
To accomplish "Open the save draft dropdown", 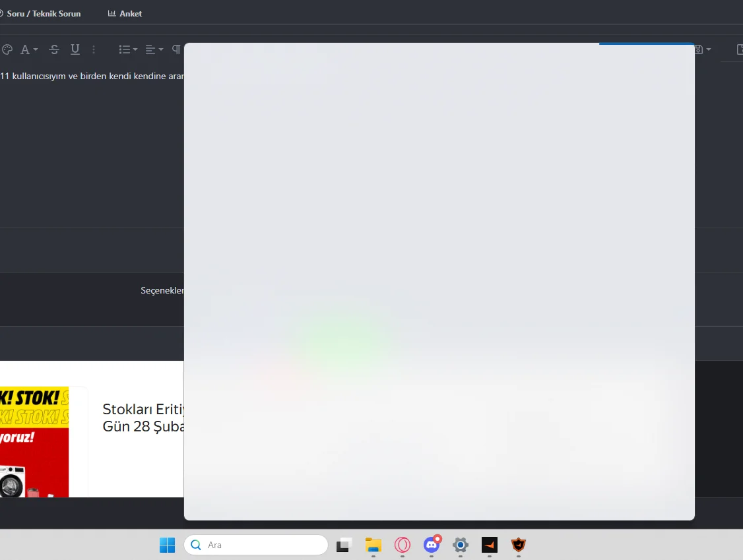I will pyautogui.click(x=703, y=49).
